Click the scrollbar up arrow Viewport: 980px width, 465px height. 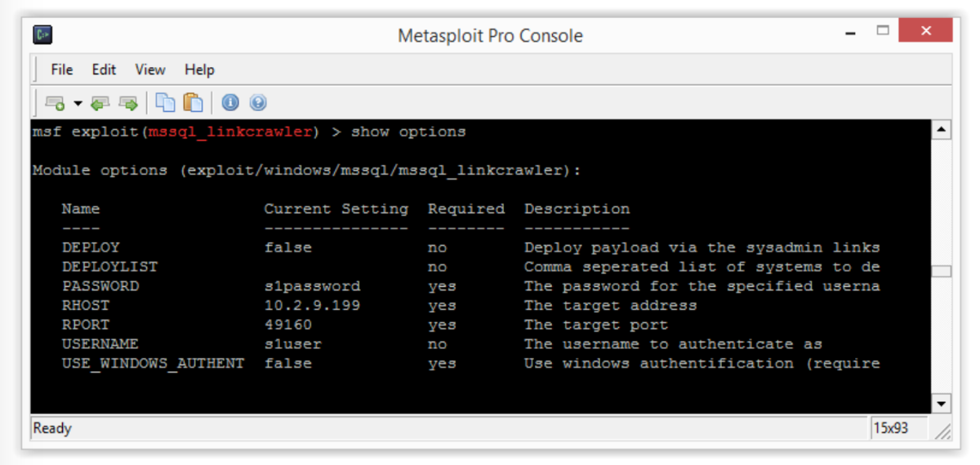[x=942, y=130]
